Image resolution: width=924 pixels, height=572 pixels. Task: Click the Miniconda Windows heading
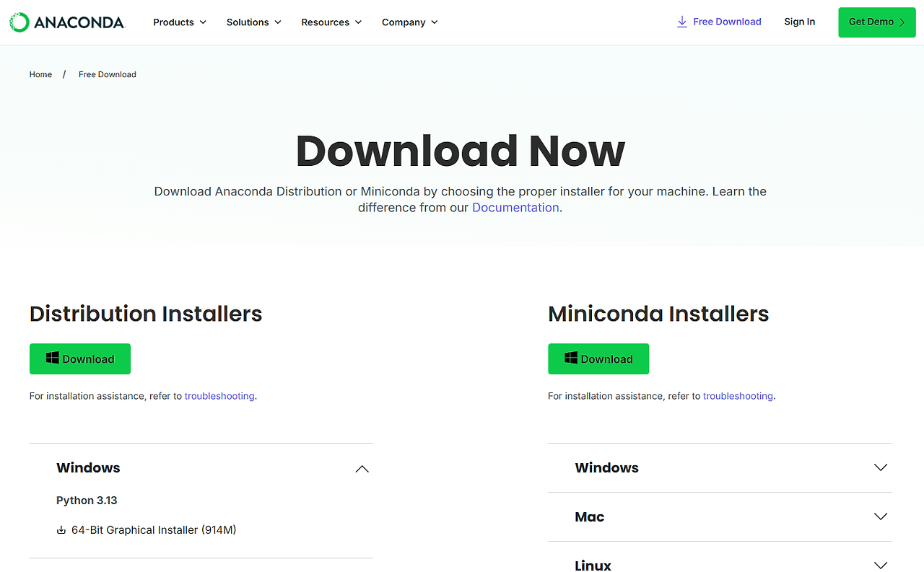pos(607,468)
